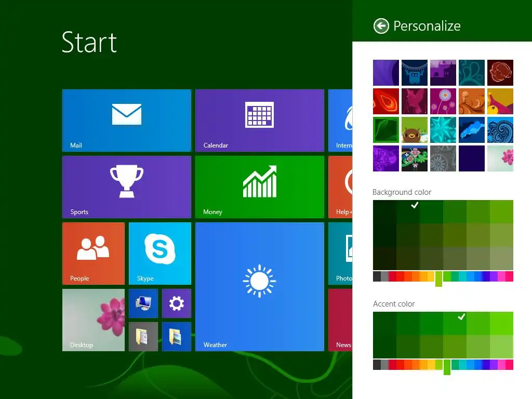Select the blue spiral waves background

coord(500,129)
